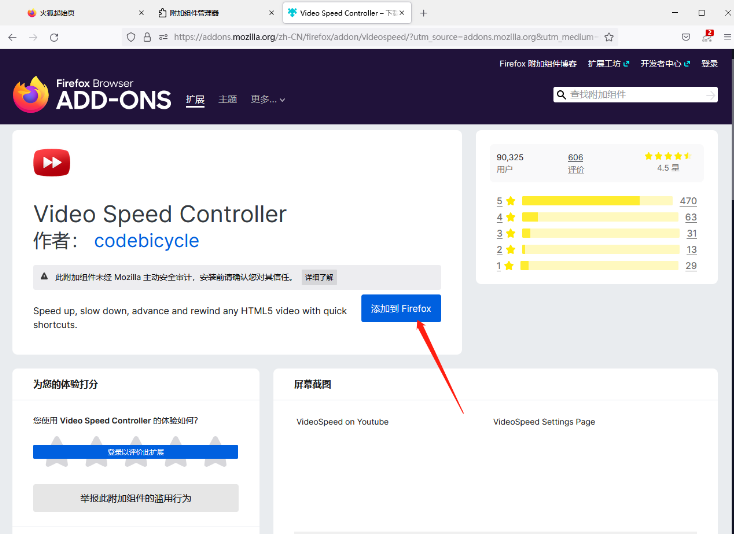This screenshot has height=534, width=734.
Task: Open the site permissions icon in the address bar
Action: click(x=163, y=37)
